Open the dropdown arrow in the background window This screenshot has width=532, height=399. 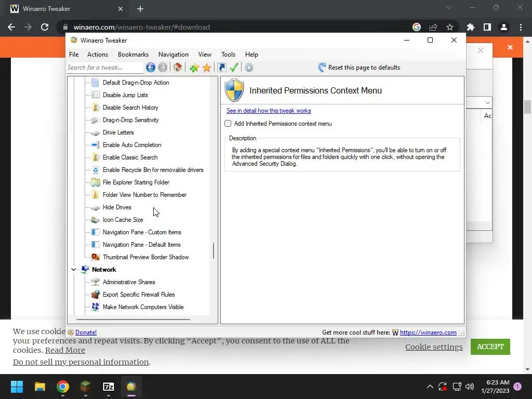[x=487, y=102]
